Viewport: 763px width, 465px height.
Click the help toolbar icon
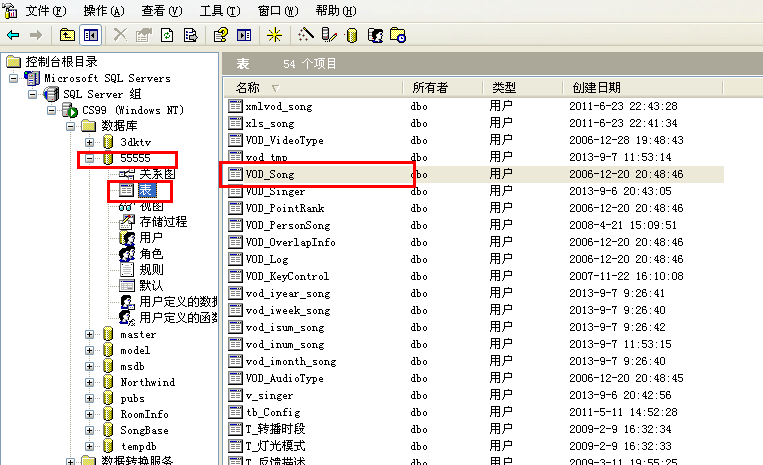tap(221, 35)
